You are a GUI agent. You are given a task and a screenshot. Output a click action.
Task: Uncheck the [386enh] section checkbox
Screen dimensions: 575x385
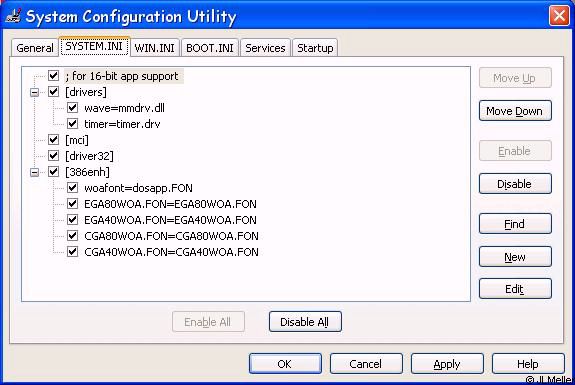click(54, 172)
